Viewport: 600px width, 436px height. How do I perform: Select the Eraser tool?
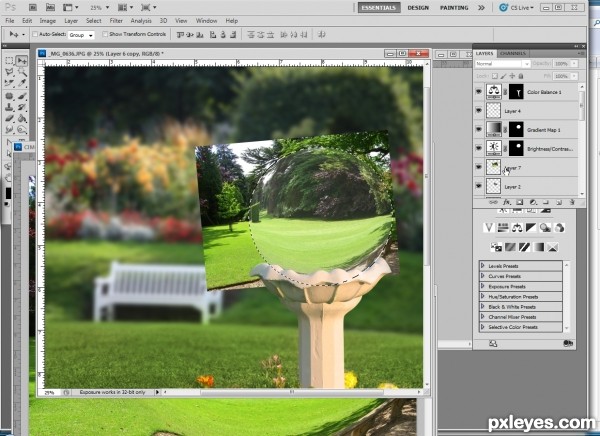[10, 118]
